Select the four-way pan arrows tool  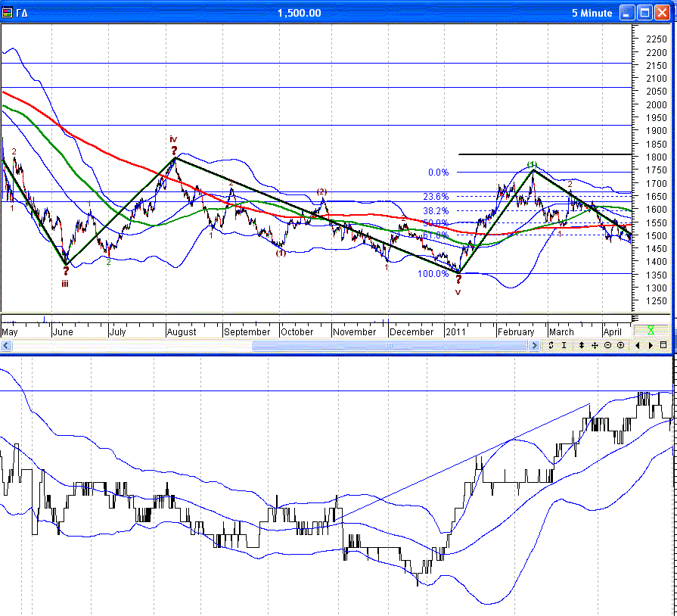[x=595, y=345]
